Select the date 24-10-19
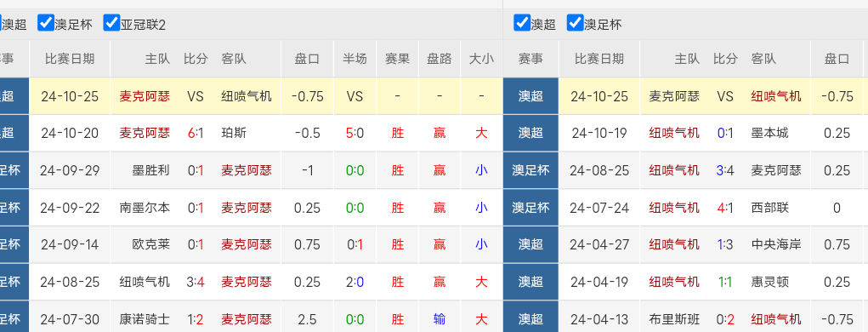The width and height of the screenshot is (868, 332). coord(599,133)
